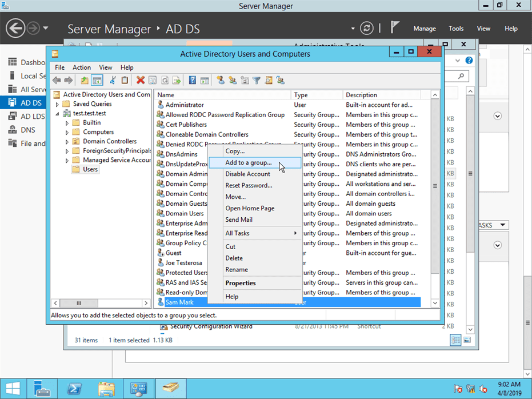The image size is (532, 399).
Task: Click the tree pane scroll right arrow
Action: pos(146,303)
